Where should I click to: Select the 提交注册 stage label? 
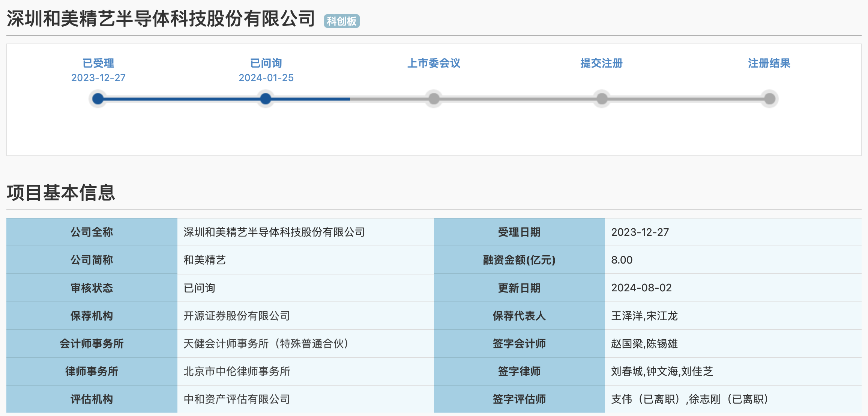pos(601,63)
